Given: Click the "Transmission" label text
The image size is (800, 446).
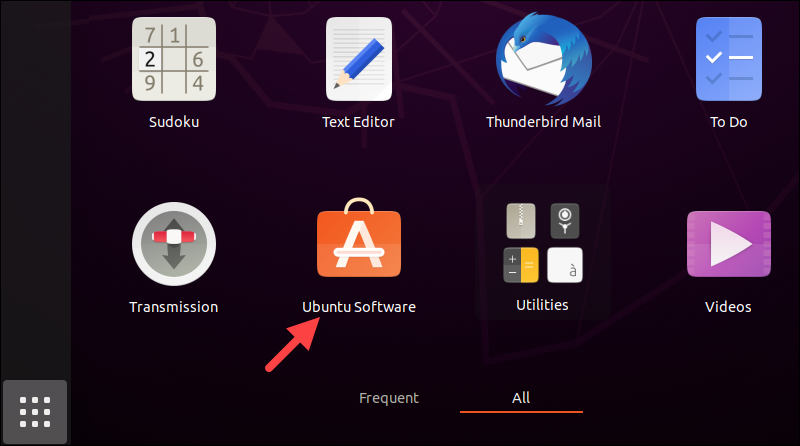Looking at the screenshot, I should click(173, 307).
